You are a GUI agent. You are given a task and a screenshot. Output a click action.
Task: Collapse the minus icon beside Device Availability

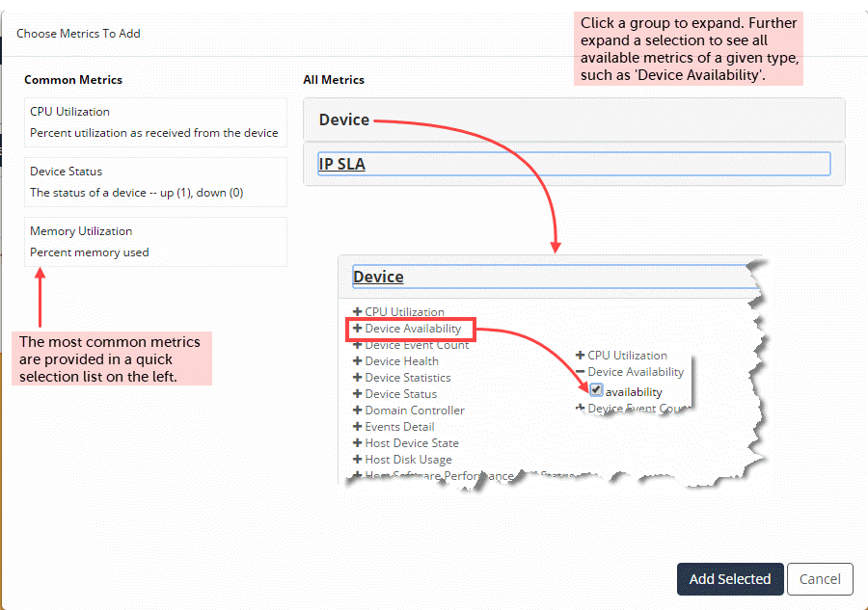tap(580, 372)
